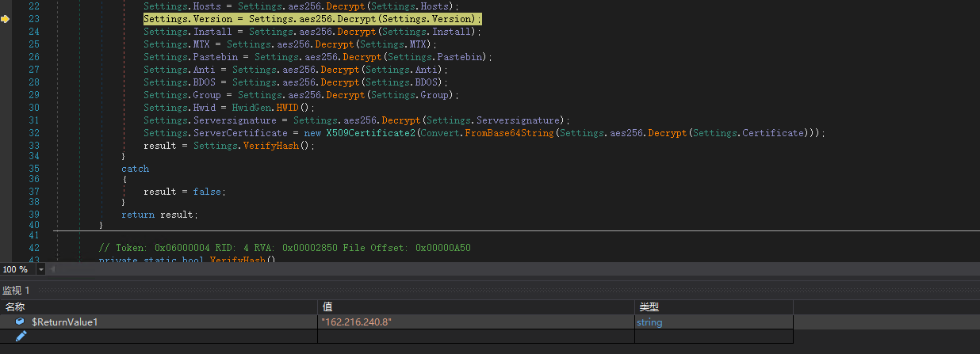Click the 类型 column header

click(x=649, y=307)
